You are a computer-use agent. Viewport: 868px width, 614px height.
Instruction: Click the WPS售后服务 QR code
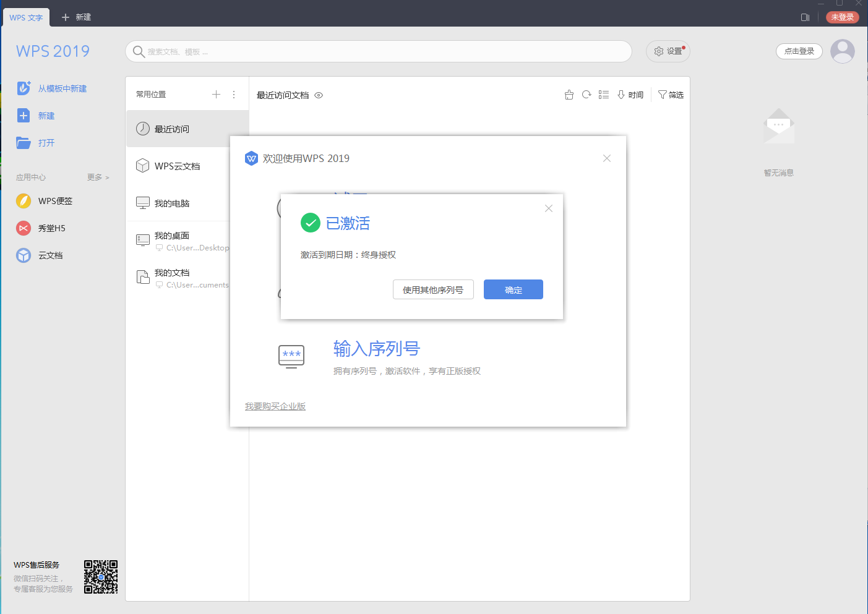pos(101,577)
